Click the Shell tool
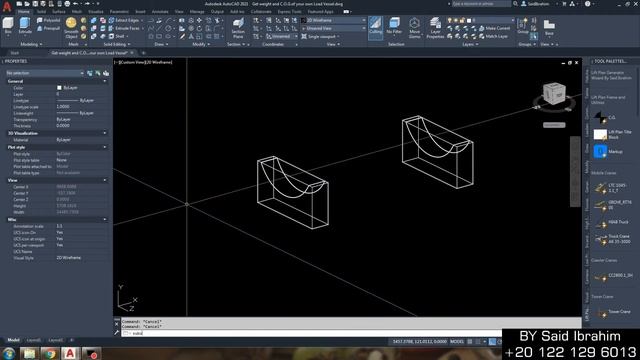 (116, 36)
